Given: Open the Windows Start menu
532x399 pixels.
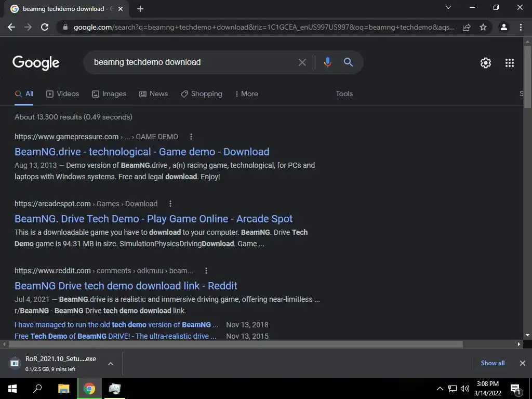Looking at the screenshot, I should [x=12, y=389].
